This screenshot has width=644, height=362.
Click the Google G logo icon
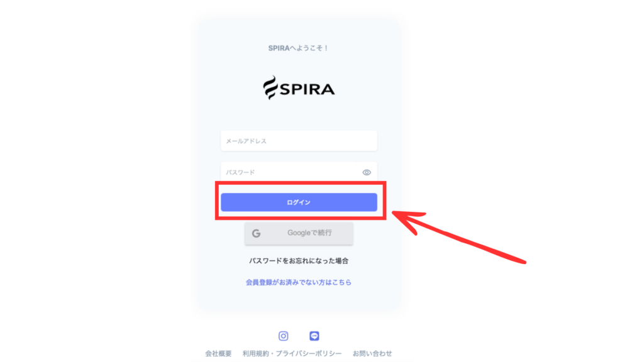tap(257, 233)
